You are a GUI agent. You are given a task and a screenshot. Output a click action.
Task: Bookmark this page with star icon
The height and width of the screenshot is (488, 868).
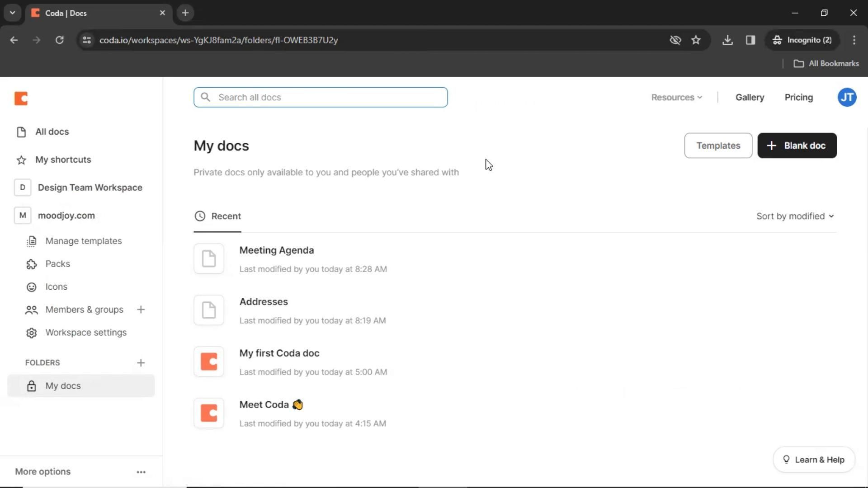(696, 40)
